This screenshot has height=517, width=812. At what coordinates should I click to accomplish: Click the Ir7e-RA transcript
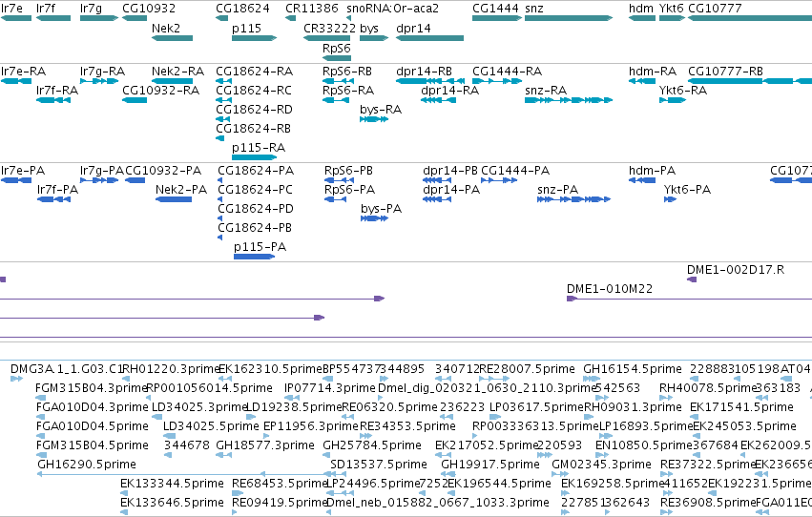[x=16, y=81]
